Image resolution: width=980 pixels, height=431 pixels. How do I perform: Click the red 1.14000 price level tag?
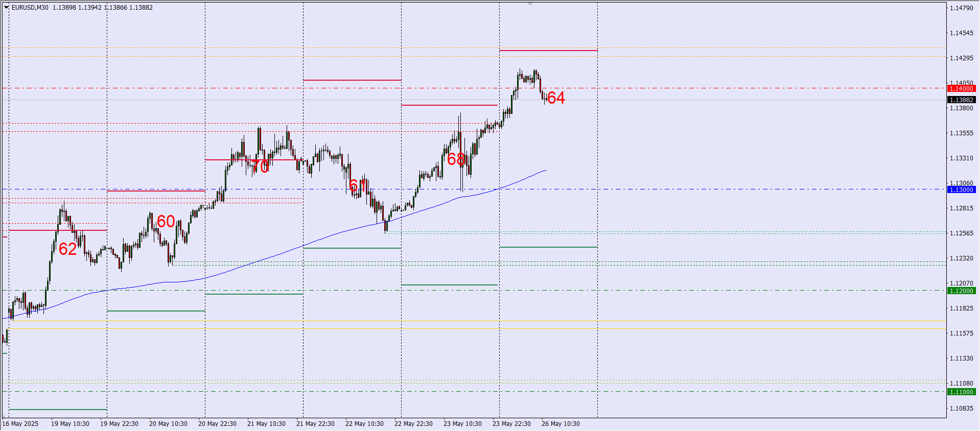point(962,89)
